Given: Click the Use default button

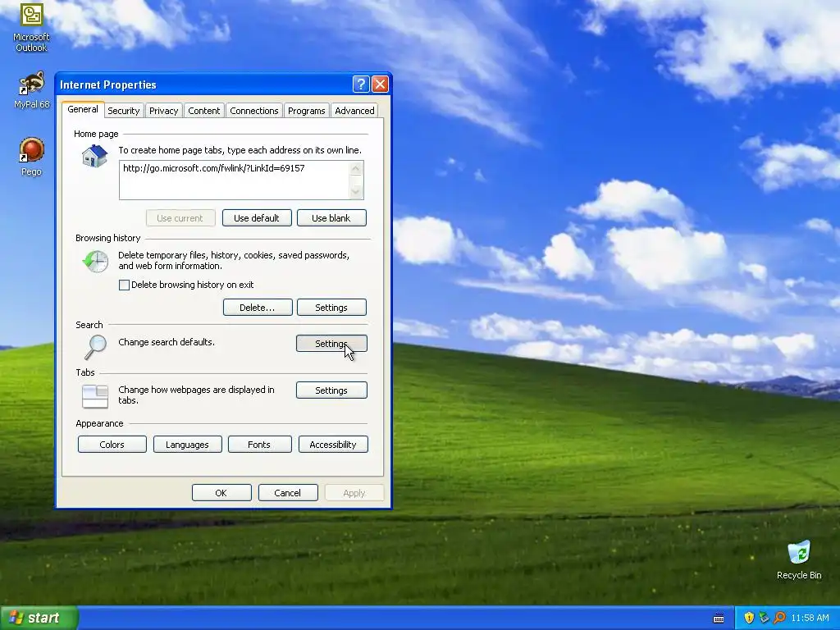Looking at the screenshot, I should click(257, 218).
